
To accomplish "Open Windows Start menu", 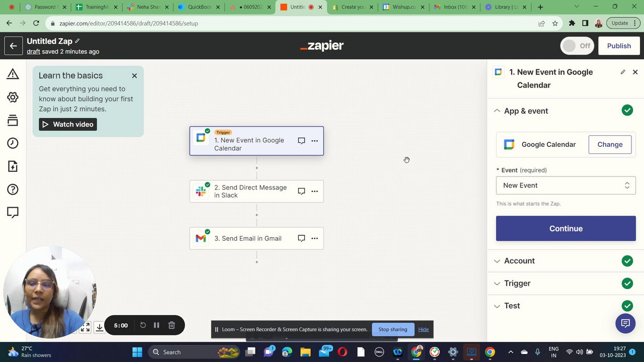I will 137,352.
